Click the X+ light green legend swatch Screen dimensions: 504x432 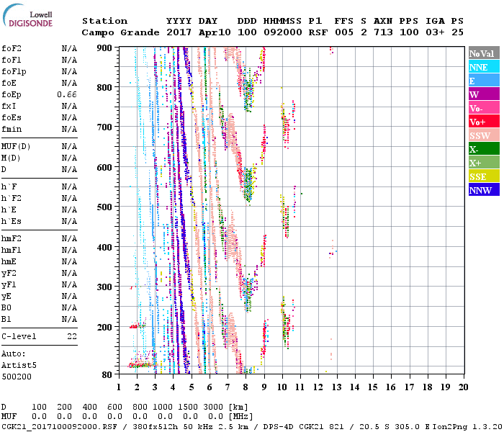tap(484, 163)
